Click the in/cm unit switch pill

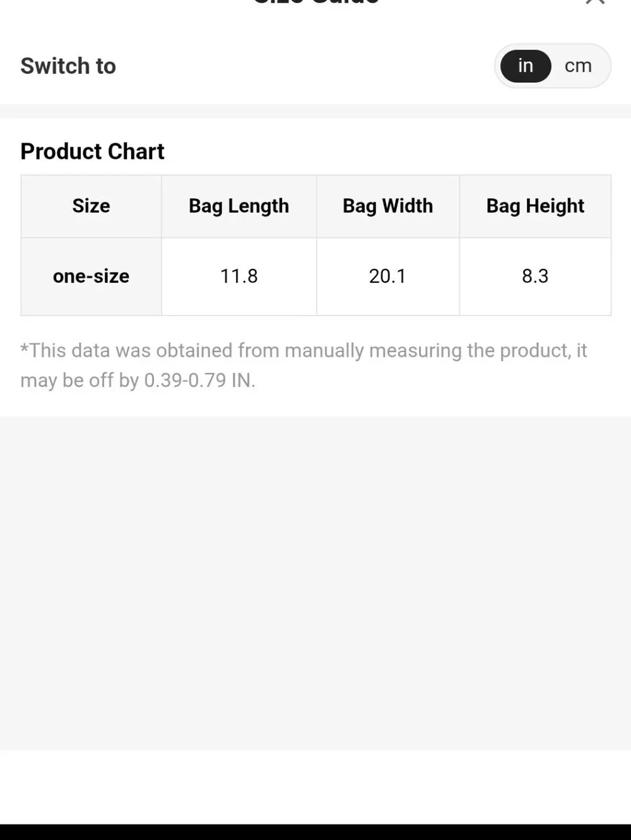tap(552, 66)
